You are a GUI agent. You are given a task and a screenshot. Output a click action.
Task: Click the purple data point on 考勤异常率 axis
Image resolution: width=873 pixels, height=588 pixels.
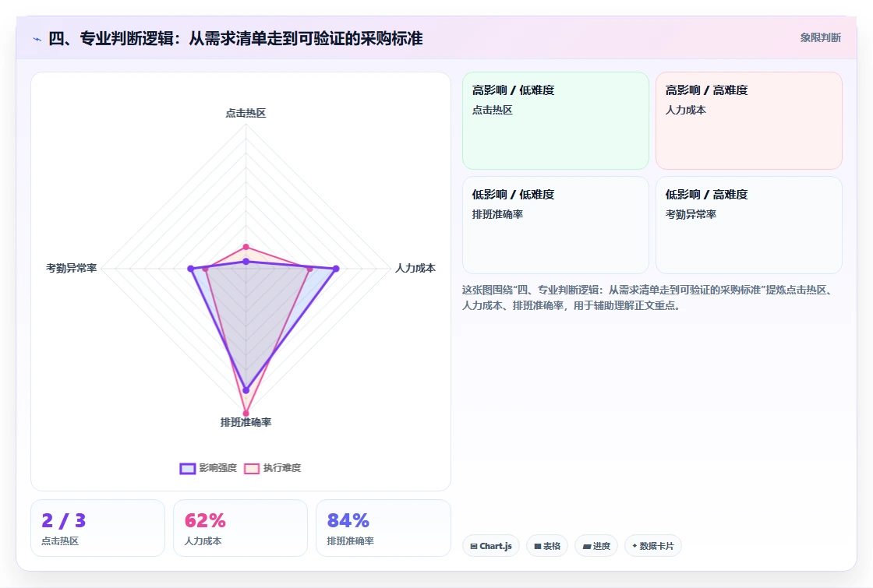[191, 269]
